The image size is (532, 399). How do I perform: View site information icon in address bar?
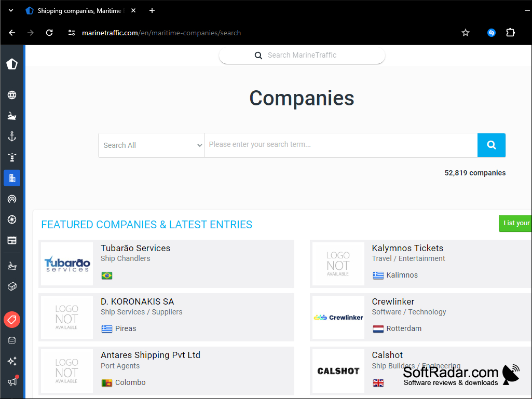click(x=72, y=33)
